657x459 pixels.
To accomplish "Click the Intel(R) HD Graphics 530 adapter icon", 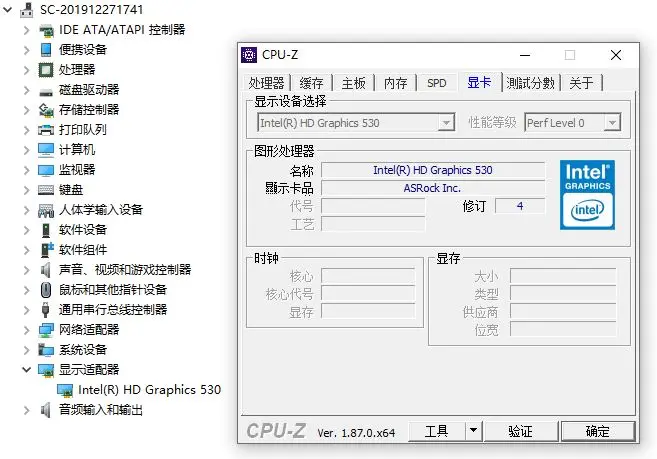I will coord(65,390).
